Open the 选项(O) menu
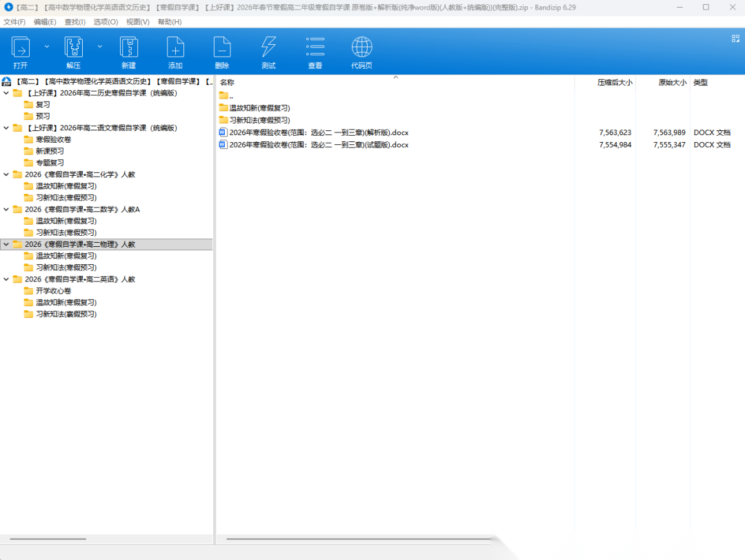This screenshot has width=745, height=560. (106, 22)
